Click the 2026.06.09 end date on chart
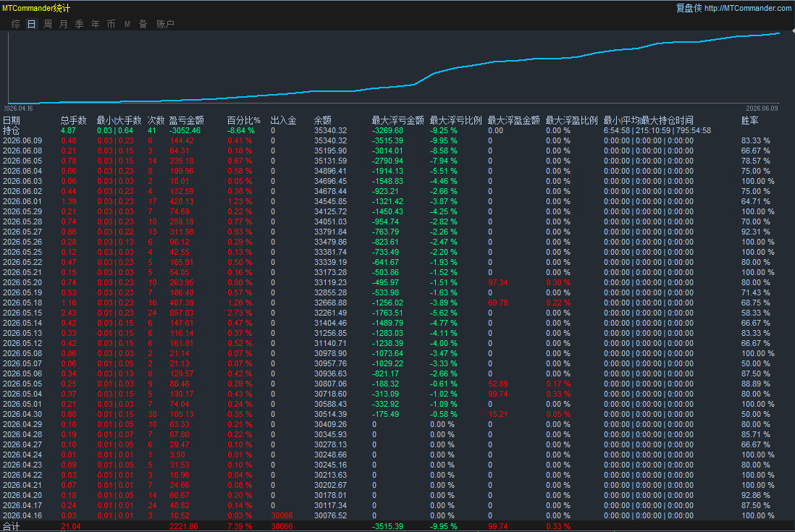 click(762, 109)
